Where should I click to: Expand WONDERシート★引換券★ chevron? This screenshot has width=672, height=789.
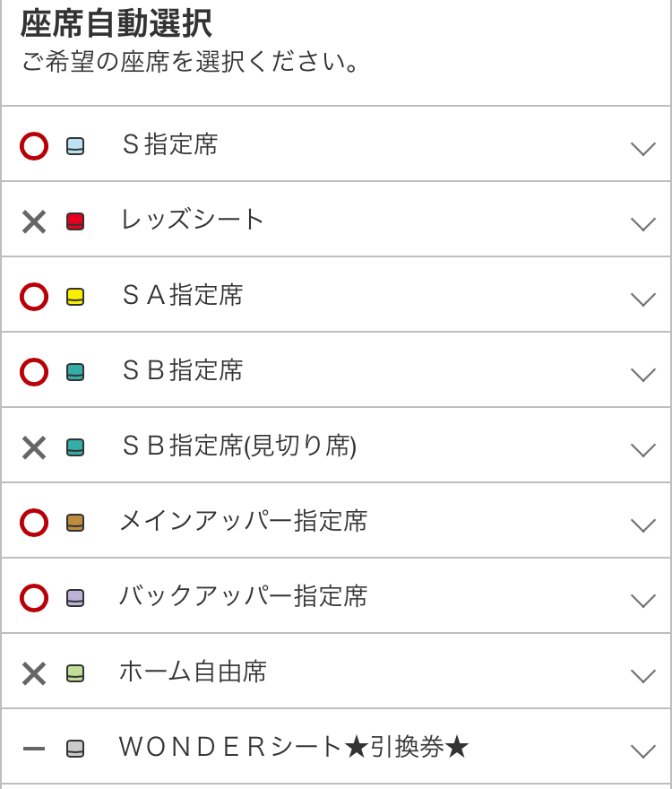(642, 750)
